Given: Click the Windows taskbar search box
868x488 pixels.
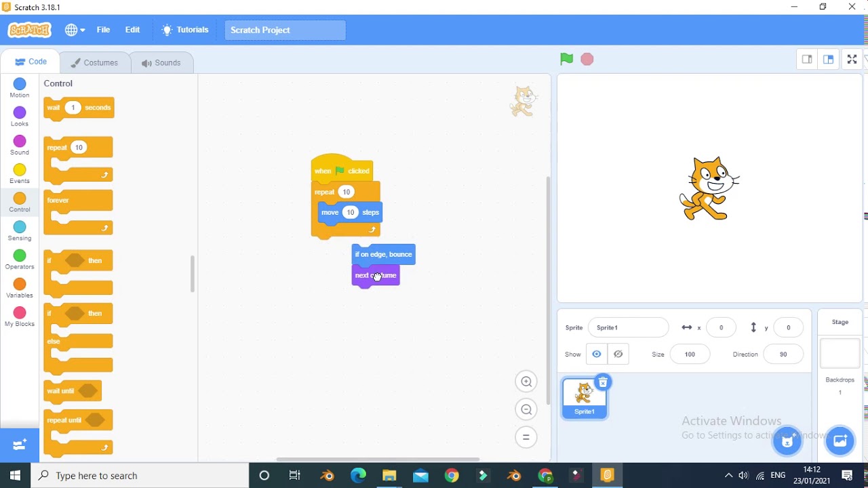Looking at the screenshot, I should click(140, 476).
